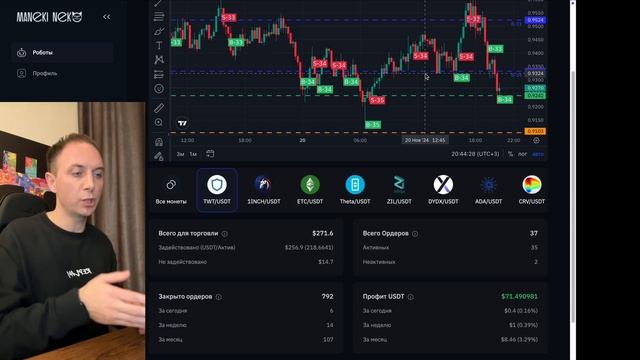Open the Роботы section
The width and height of the screenshot is (640, 360).
62,52
